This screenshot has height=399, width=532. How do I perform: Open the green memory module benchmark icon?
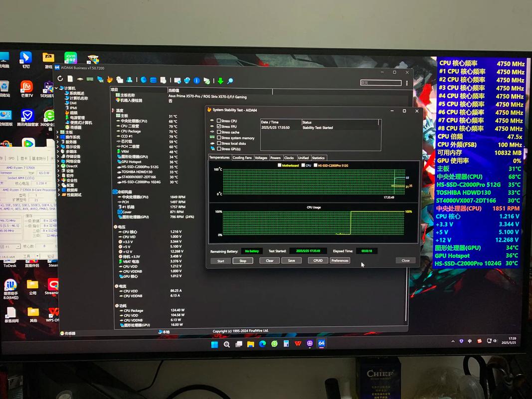pyautogui.click(x=90, y=79)
